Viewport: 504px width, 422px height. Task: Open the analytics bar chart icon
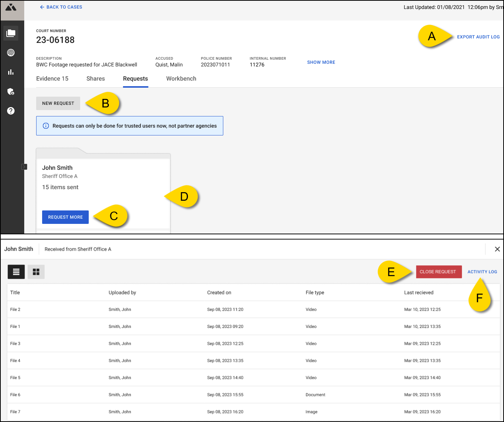[11, 72]
